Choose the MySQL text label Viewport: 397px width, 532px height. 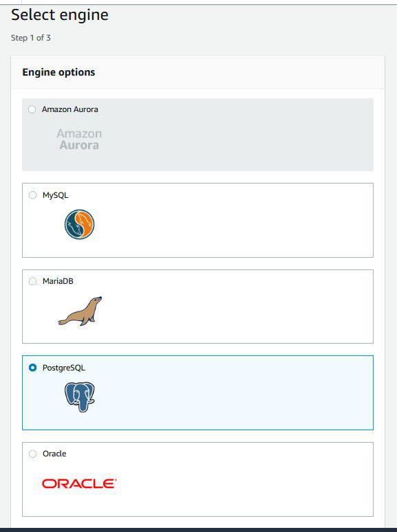55,195
